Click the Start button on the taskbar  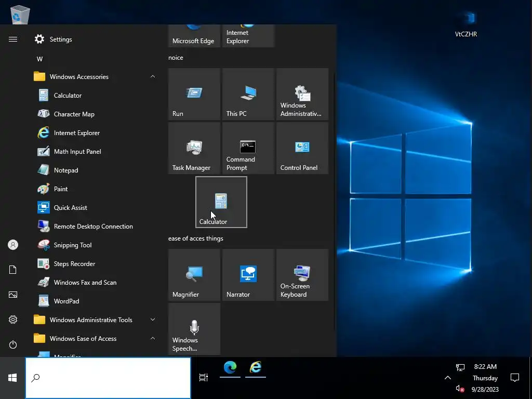pyautogui.click(x=12, y=378)
